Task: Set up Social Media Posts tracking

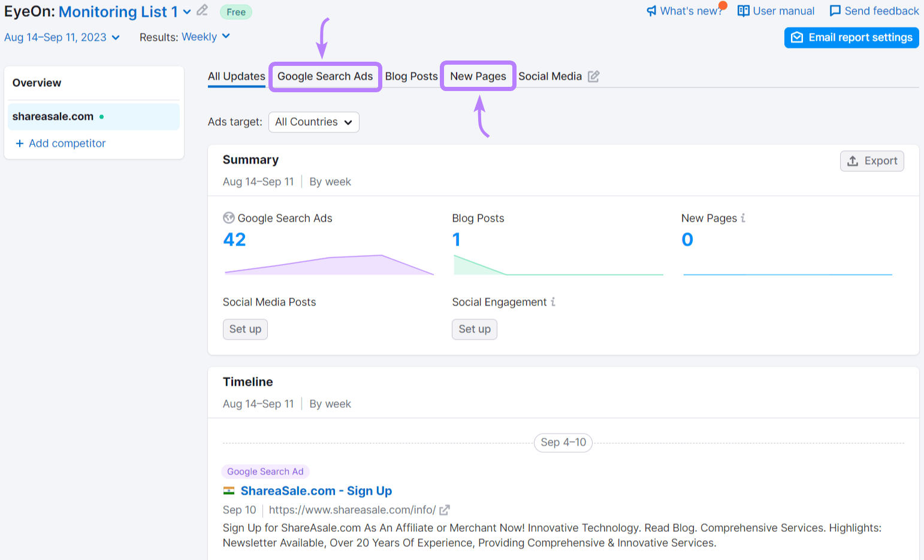Action: click(245, 329)
